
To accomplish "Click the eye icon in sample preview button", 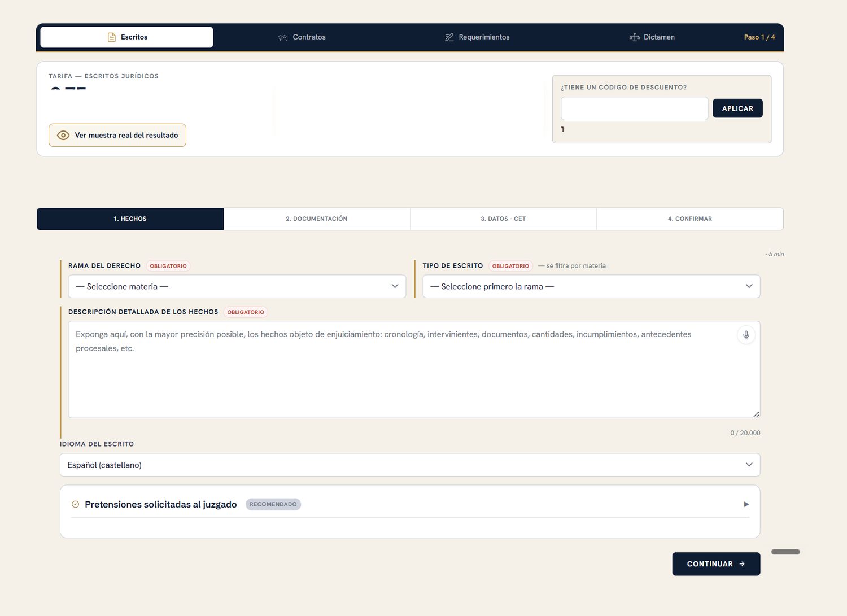I will [x=63, y=136].
